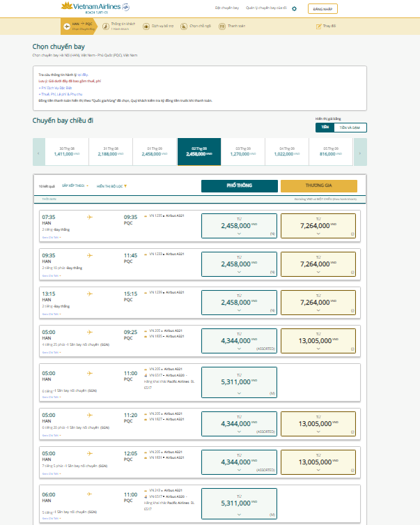Show previous dates with left arrow

point(39,152)
